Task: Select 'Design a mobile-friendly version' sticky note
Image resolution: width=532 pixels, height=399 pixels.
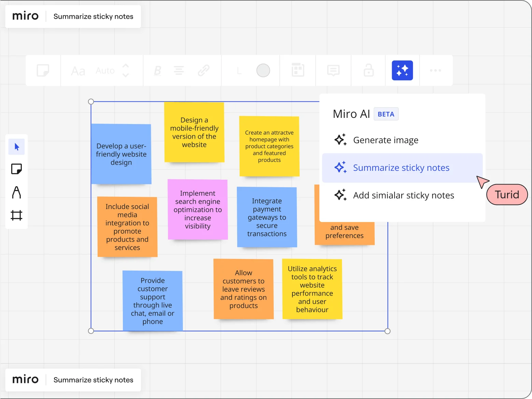Action: tap(194, 132)
